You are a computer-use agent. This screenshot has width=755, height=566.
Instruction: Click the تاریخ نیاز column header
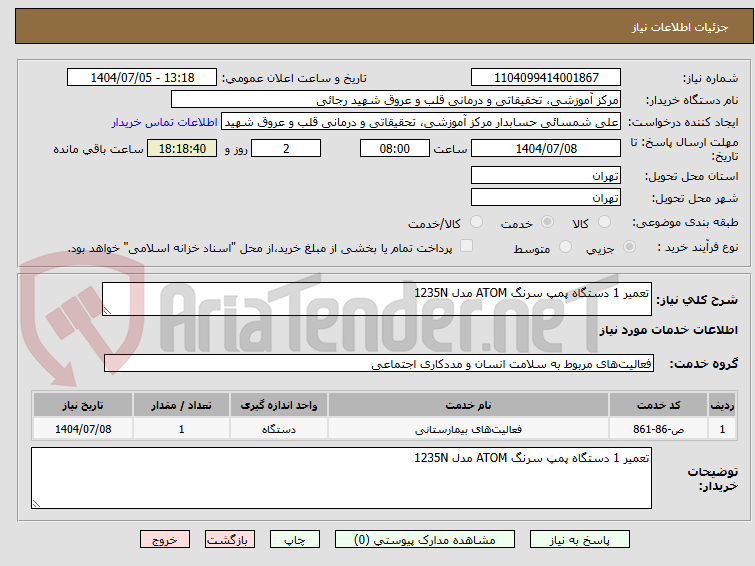83,405
